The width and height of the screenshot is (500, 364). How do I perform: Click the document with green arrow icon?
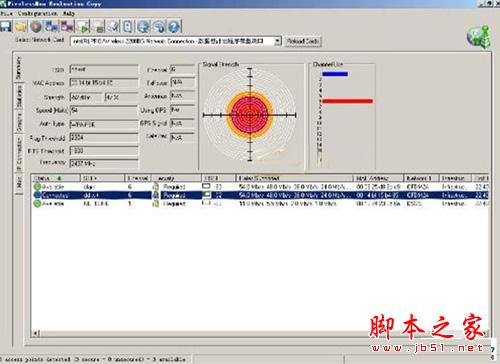pyautogui.click(x=83, y=27)
